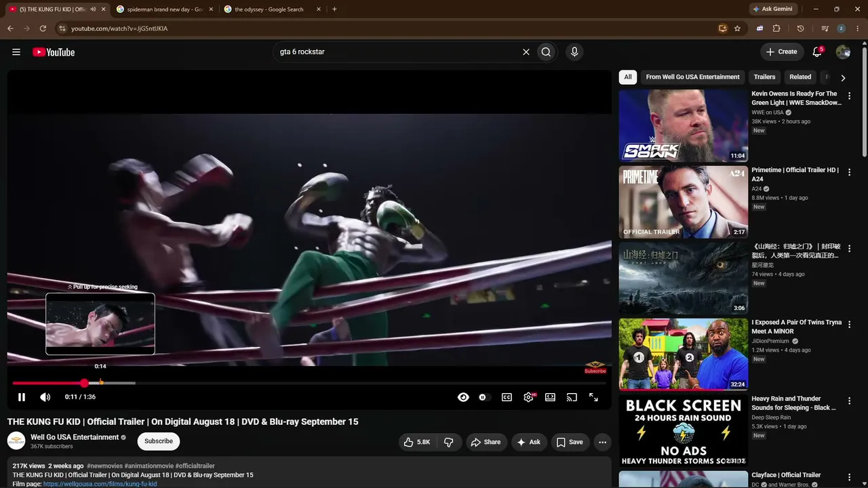868x488 pixels.
Task: Like the Kung Fu Kid trailer
Action: tap(417, 442)
